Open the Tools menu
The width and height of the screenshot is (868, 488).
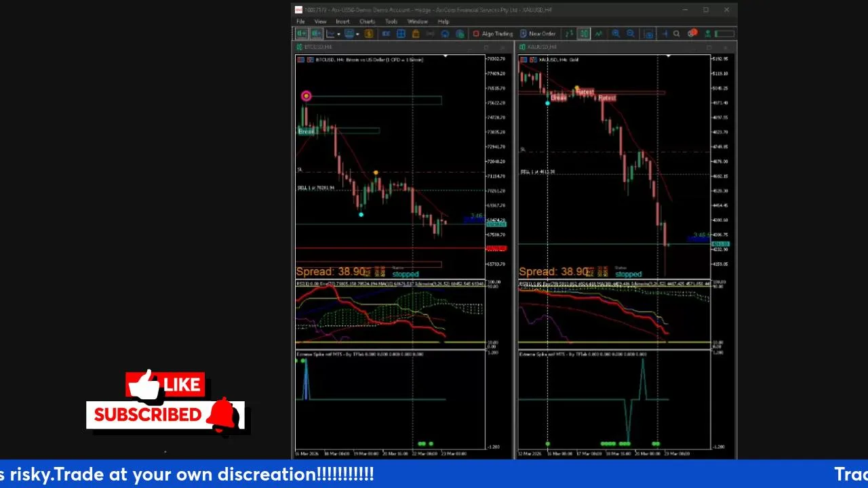point(391,22)
